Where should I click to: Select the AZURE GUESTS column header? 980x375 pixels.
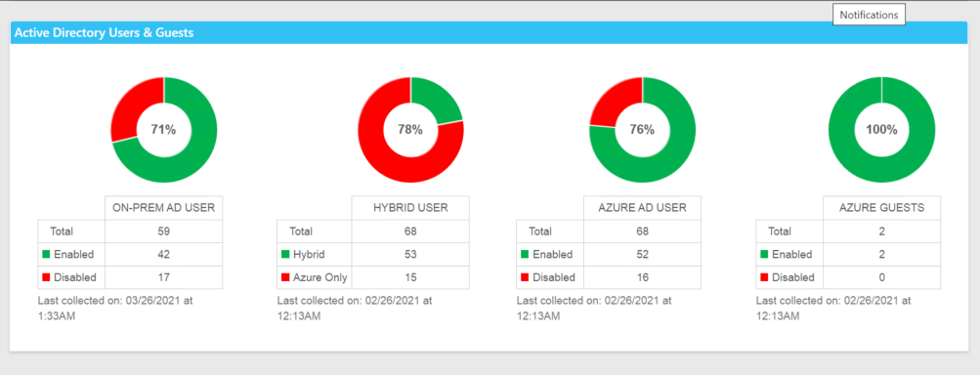[882, 208]
